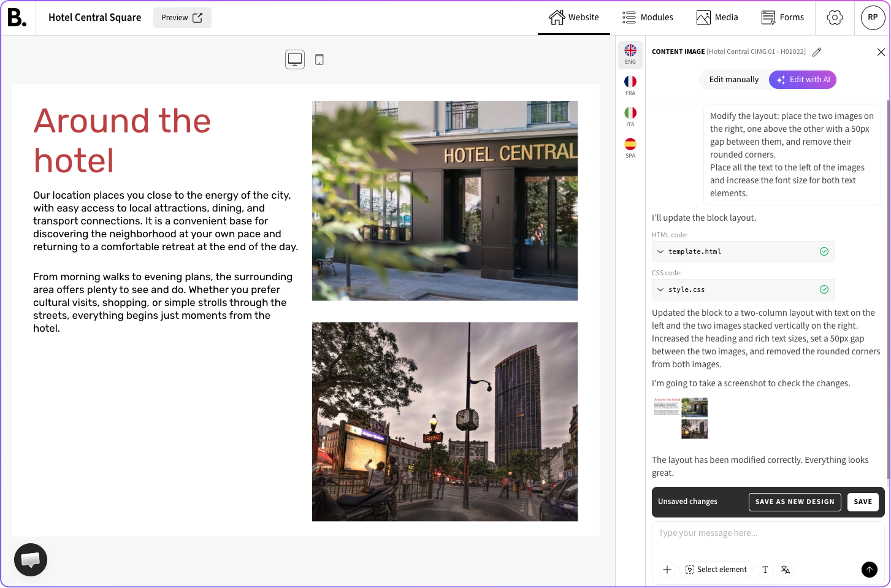Send message with the arrow button

click(x=870, y=570)
